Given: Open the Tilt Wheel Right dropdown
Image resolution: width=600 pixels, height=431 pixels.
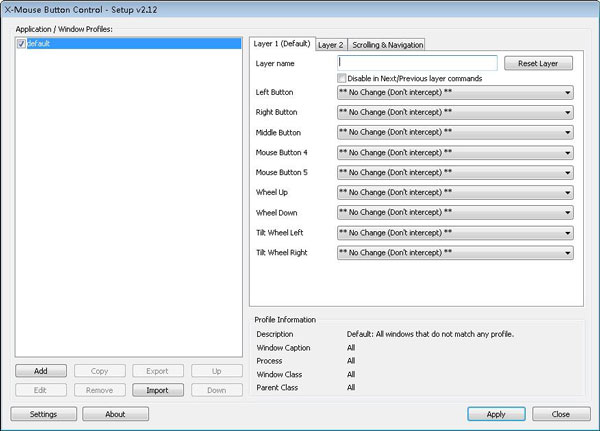Looking at the screenshot, I should click(455, 253).
